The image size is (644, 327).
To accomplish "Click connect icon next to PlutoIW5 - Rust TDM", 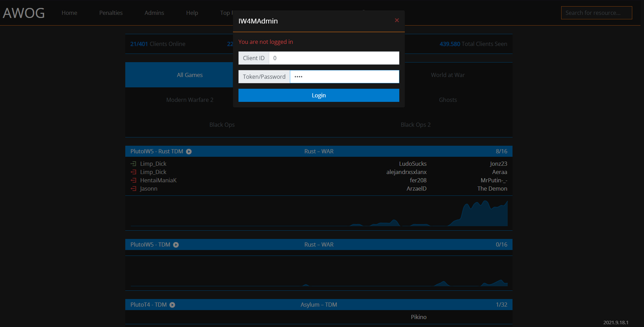I will pos(189,152).
